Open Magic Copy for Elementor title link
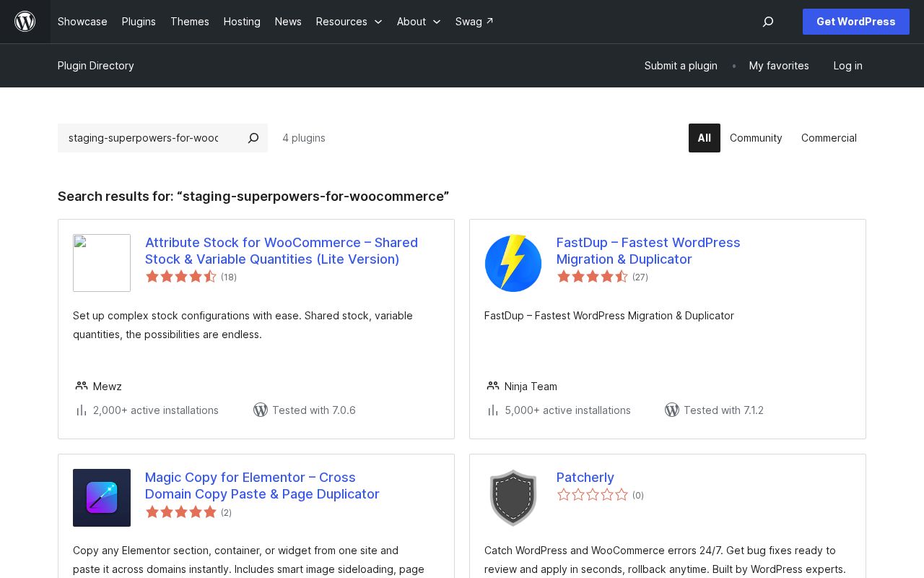This screenshot has height=578, width=924. tap(262, 486)
